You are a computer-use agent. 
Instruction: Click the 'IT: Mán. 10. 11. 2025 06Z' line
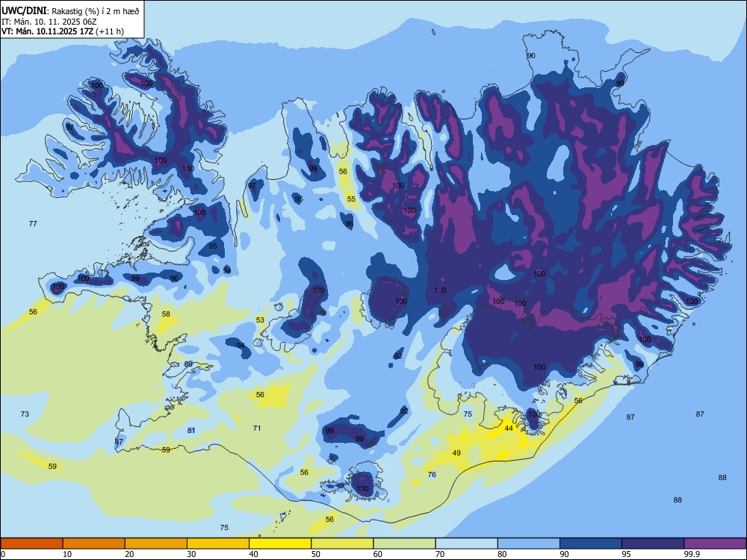tap(49, 22)
